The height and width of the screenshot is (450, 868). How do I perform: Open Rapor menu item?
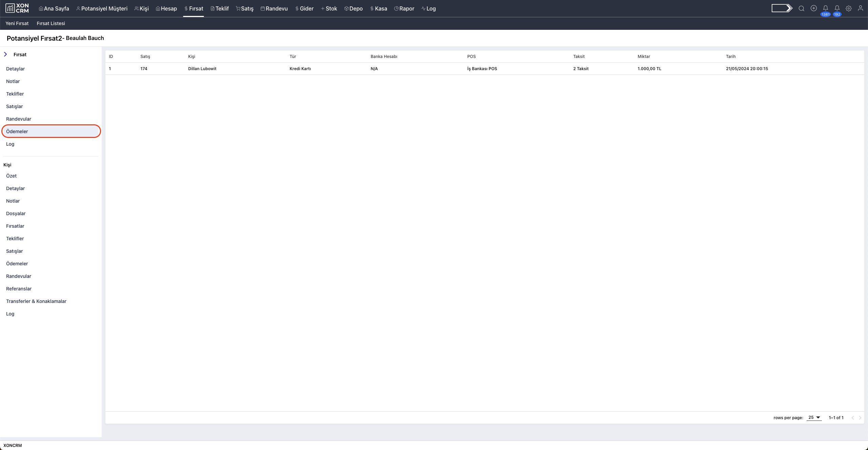[x=404, y=8]
